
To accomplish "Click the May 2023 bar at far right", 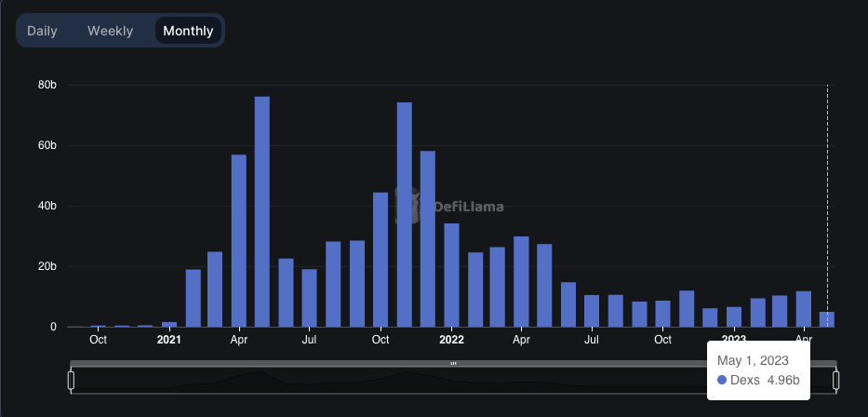I will (827, 319).
